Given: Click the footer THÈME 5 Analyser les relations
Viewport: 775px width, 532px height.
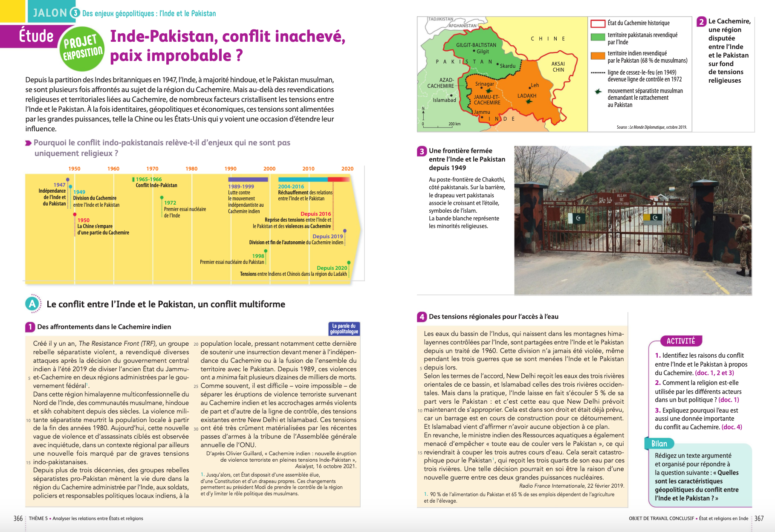Looking at the screenshot, I should pyautogui.click(x=86, y=519).
